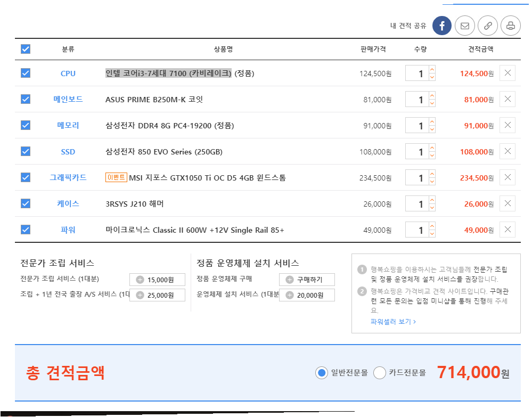Screen dimensions: 532x417
Task: Increase 케이스 quantity with up arrow
Action: point(432,200)
